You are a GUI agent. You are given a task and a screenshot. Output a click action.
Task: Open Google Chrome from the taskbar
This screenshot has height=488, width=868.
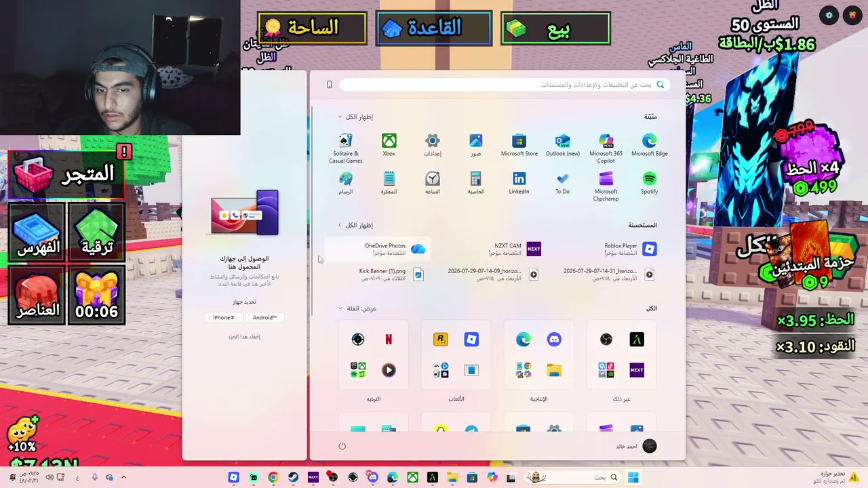(x=273, y=477)
